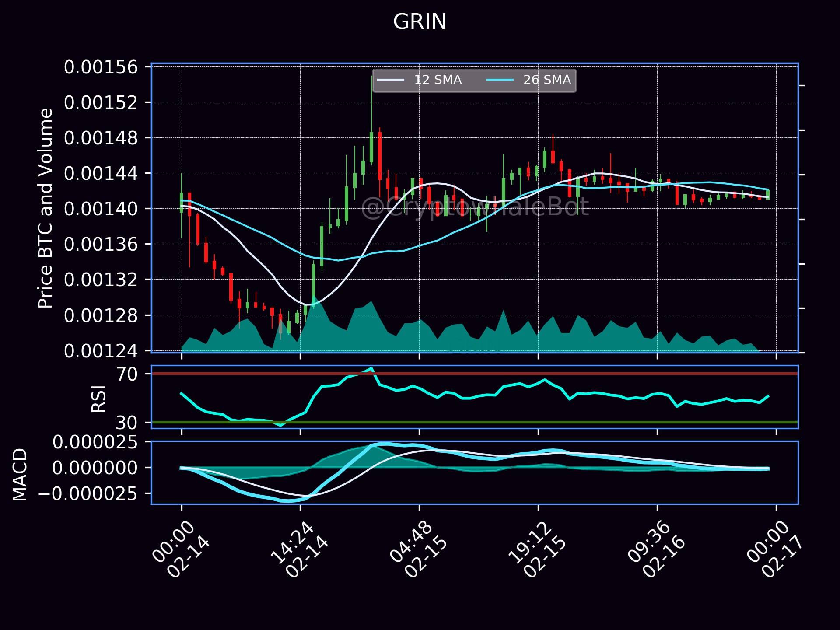Image resolution: width=840 pixels, height=630 pixels.
Task: Click the 09:36 02-16 time label
Action: [x=656, y=549]
